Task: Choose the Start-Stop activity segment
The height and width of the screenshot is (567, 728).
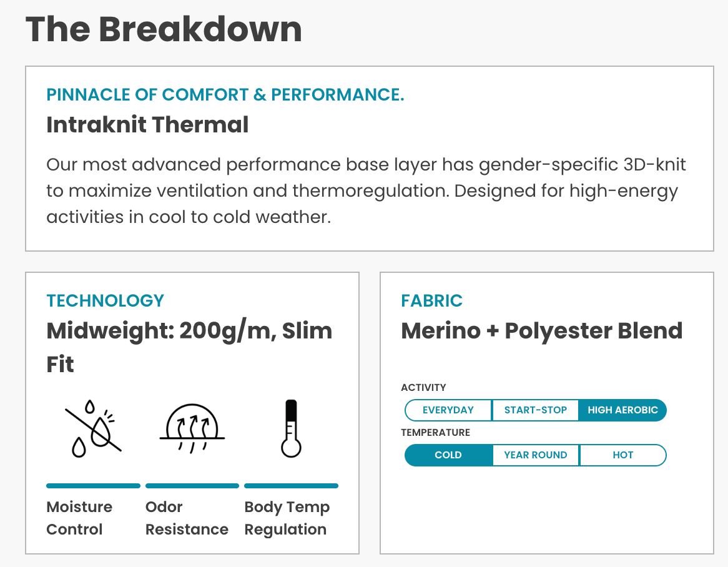Action: pos(536,410)
